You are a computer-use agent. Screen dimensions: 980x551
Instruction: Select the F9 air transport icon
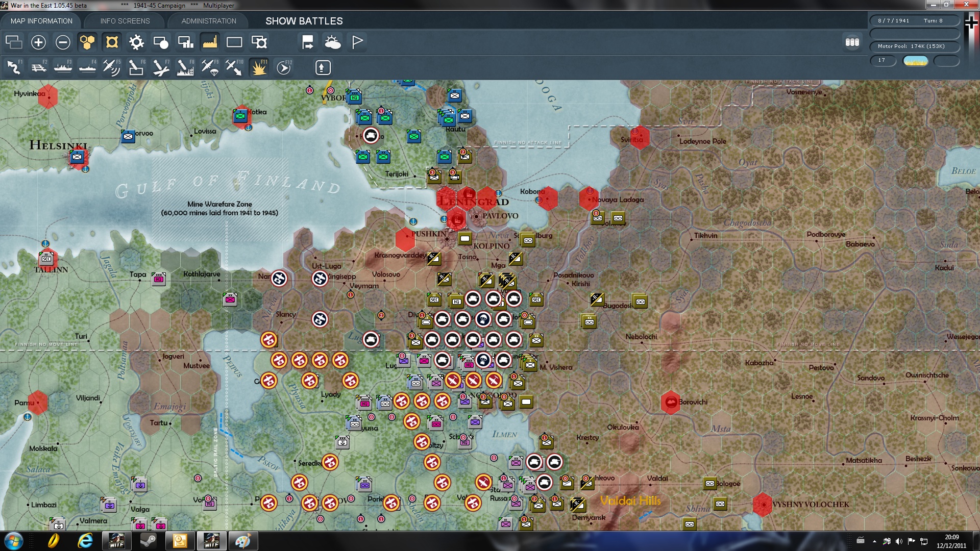pos(210,67)
